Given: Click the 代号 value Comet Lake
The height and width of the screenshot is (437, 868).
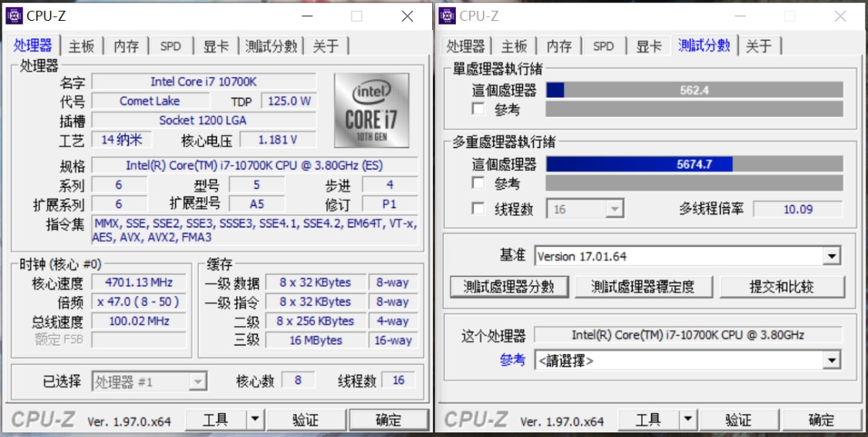Looking at the screenshot, I should click(x=150, y=101).
